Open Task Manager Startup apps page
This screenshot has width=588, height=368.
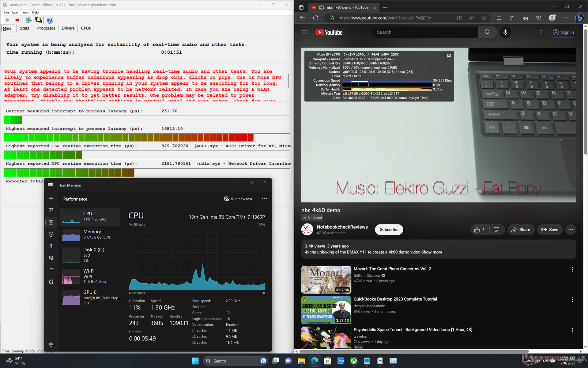click(x=51, y=246)
